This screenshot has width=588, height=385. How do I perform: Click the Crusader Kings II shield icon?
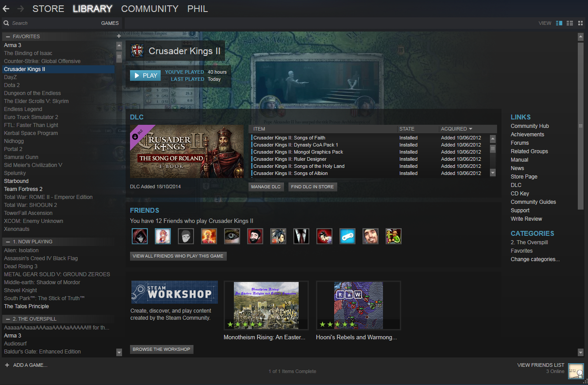point(138,51)
